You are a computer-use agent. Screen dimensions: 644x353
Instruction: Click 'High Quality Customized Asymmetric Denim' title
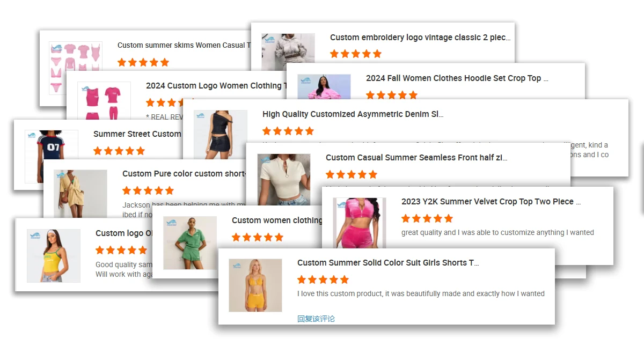coord(353,114)
